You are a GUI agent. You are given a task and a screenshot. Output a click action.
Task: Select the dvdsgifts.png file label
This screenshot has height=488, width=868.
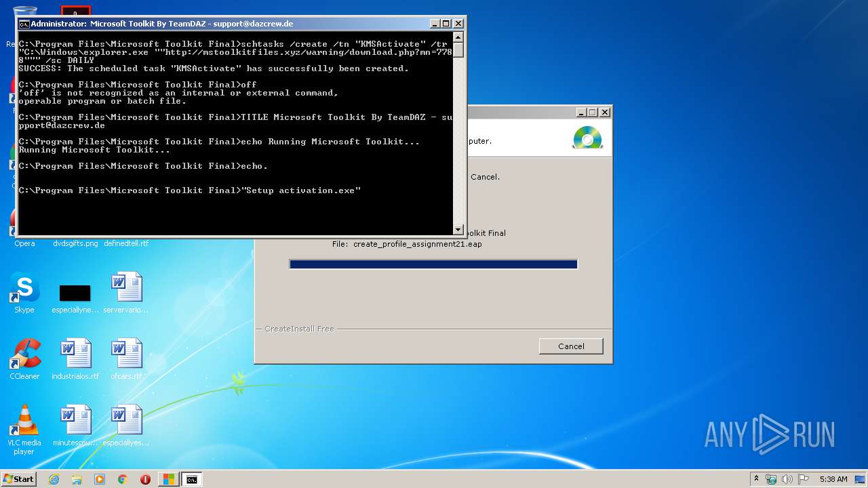[x=75, y=243]
